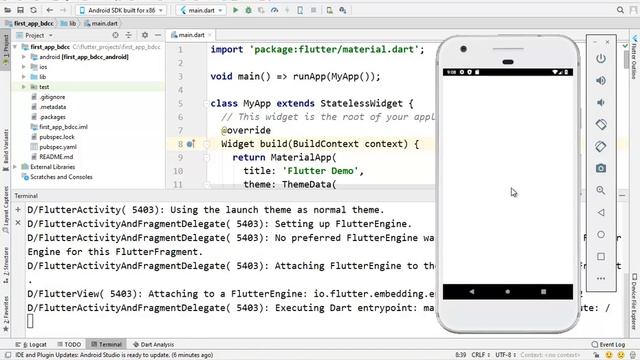This screenshot has height=360, width=640.
Task: Open the Dart Analysis tab
Action: [x=153, y=344]
